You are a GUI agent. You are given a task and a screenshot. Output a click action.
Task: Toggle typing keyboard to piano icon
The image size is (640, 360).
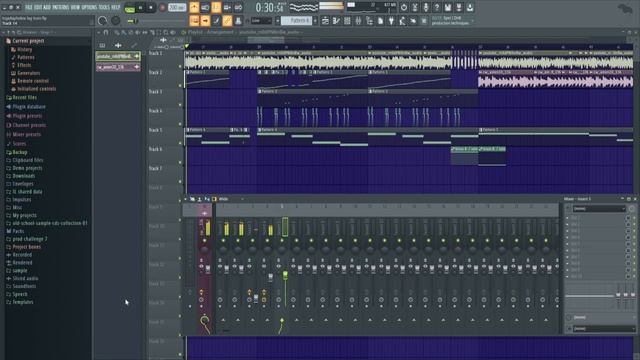coord(194,21)
